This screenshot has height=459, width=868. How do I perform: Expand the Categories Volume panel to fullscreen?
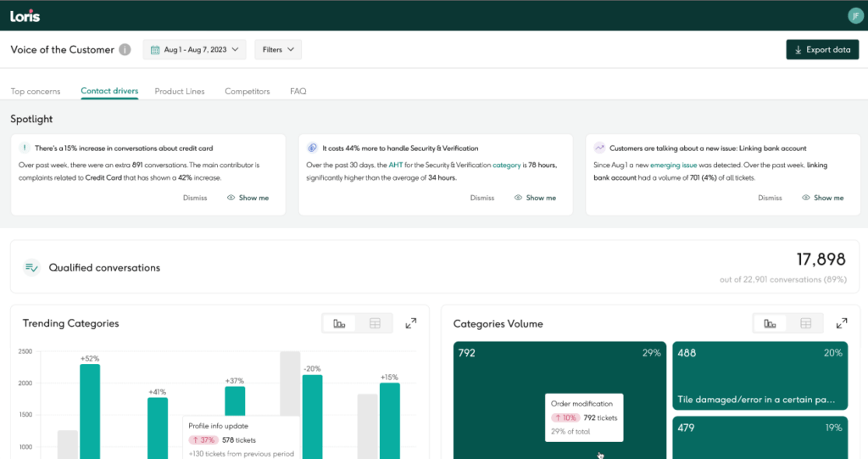(x=842, y=323)
